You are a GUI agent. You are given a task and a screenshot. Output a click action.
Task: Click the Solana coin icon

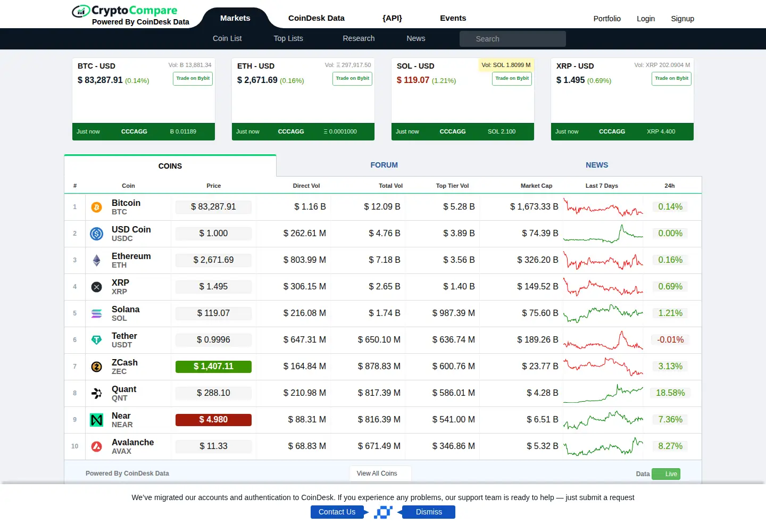pyautogui.click(x=96, y=313)
